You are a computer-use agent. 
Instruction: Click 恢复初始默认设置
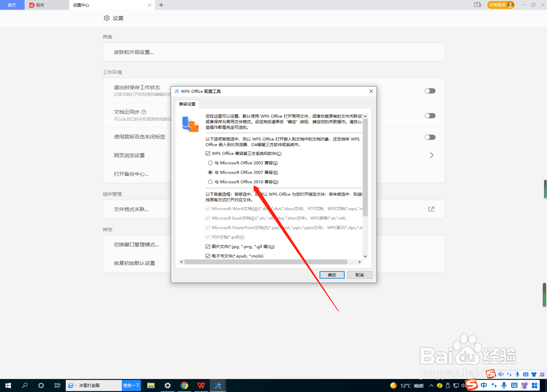(x=134, y=263)
